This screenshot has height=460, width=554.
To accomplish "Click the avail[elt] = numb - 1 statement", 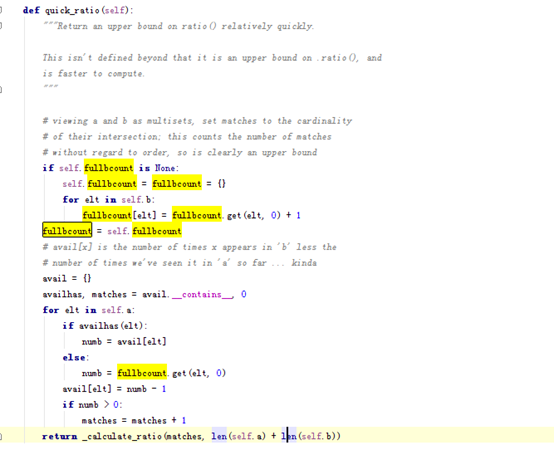I will pos(114,389).
